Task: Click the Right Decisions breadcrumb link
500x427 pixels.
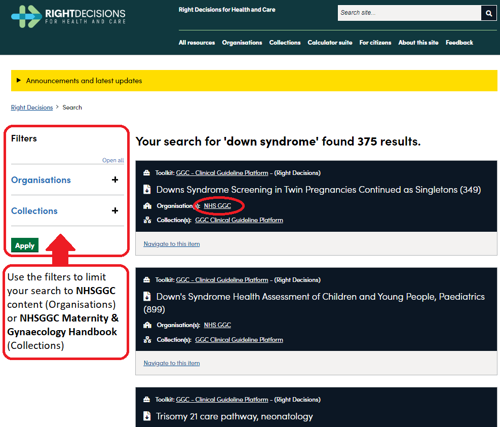Action: [x=32, y=108]
